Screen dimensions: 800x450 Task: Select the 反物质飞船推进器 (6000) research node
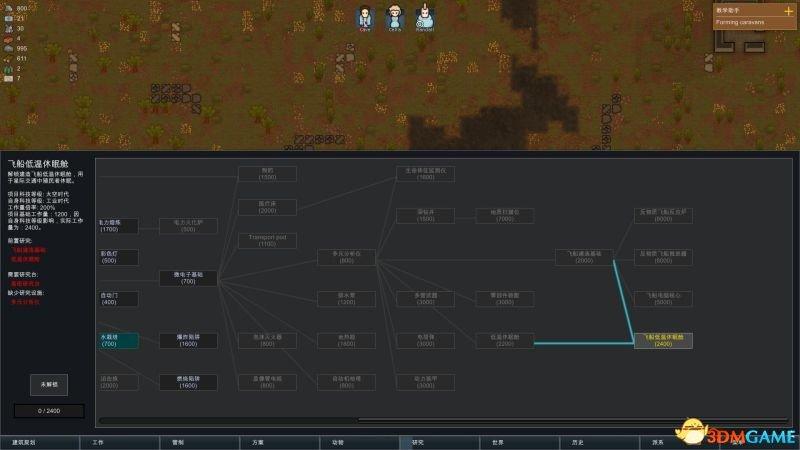[x=663, y=257]
